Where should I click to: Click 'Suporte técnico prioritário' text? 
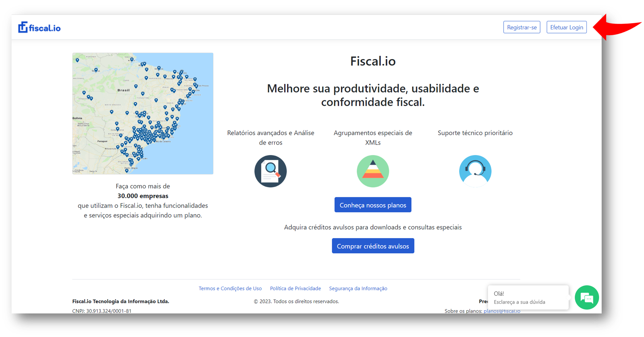click(475, 133)
